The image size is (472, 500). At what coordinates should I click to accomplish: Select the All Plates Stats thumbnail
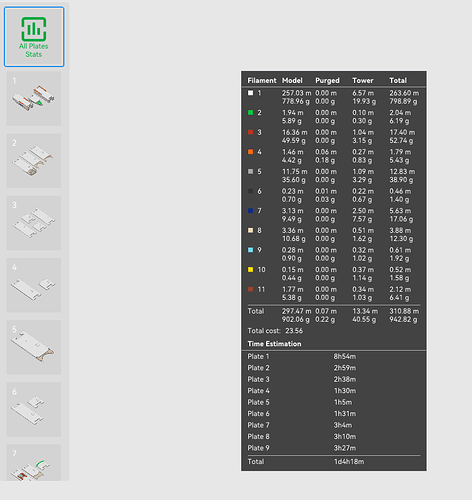(x=34, y=37)
